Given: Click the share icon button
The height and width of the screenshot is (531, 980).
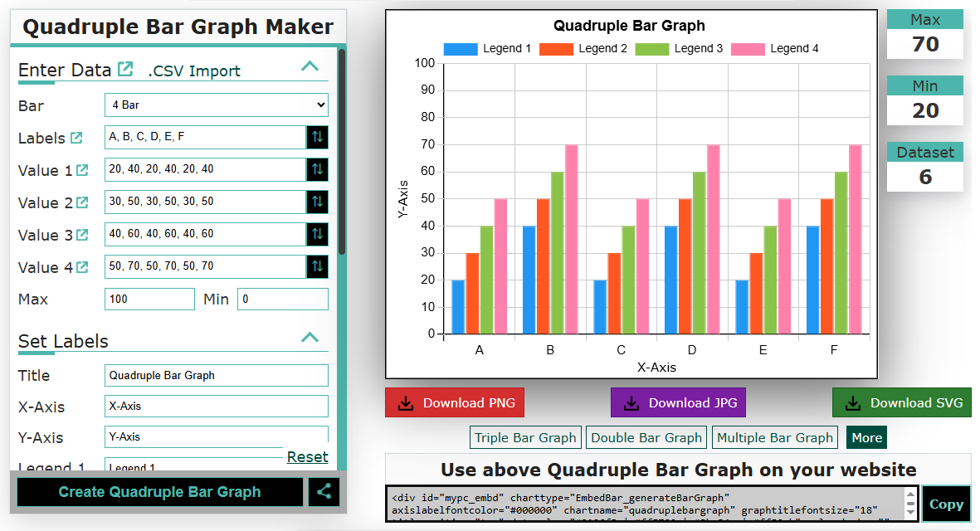Looking at the screenshot, I should click(324, 492).
